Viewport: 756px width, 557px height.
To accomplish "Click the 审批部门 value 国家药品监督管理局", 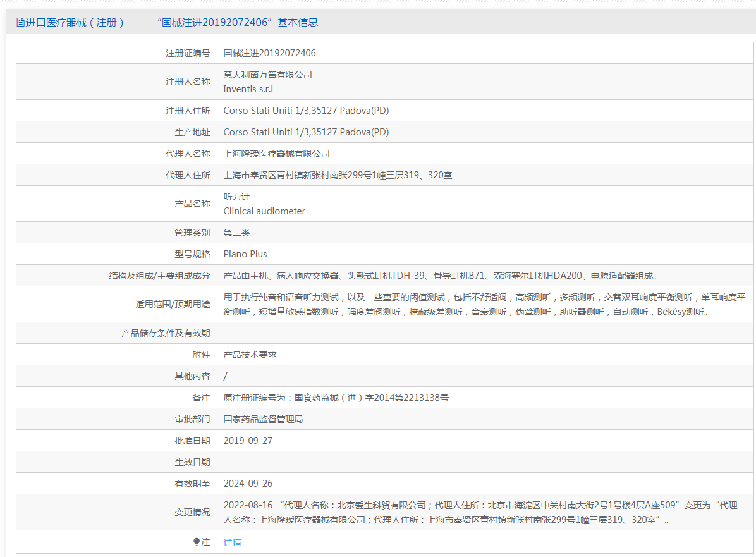I will [x=263, y=420].
